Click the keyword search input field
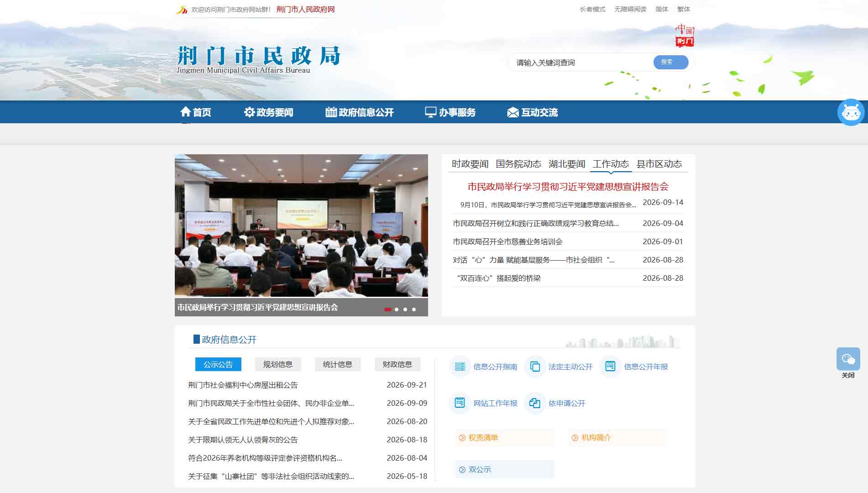 582,63
